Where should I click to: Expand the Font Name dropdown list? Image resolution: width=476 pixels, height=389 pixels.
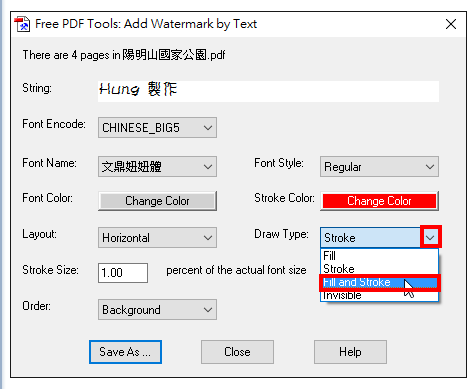pos(157,166)
